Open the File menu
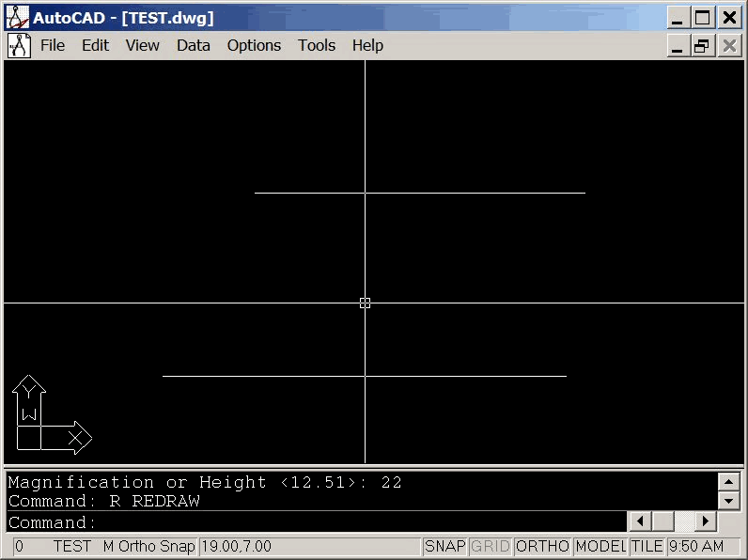Viewport: 748px width, 560px height. click(x=53, y=45)
